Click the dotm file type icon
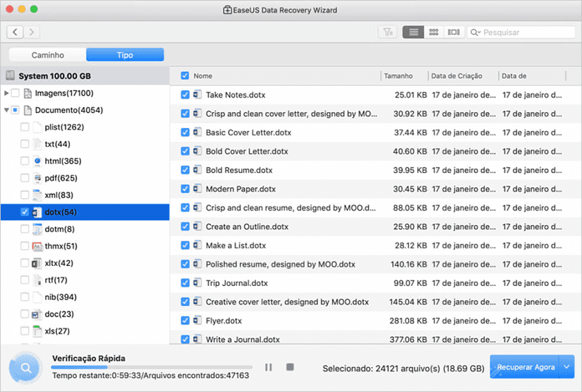The height and width of the screenshot is (392, 582). click(37, 229)
